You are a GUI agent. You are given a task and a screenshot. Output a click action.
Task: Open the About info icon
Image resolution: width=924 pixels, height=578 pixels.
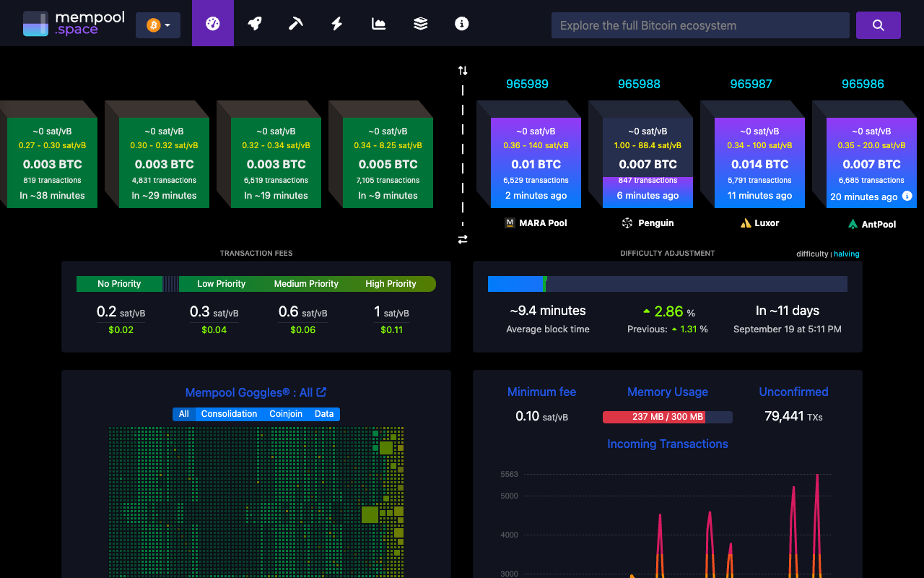462,23
